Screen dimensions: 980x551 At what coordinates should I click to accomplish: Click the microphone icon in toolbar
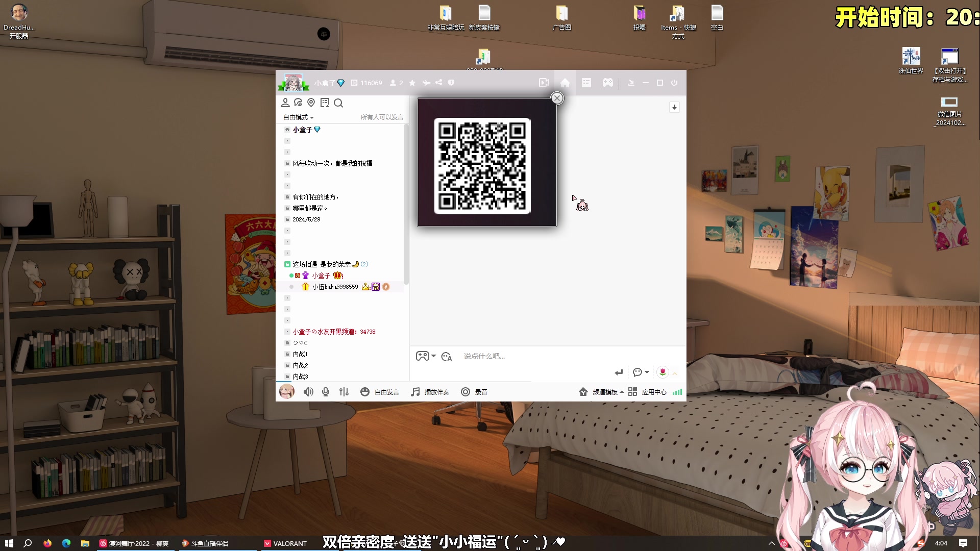326,391
